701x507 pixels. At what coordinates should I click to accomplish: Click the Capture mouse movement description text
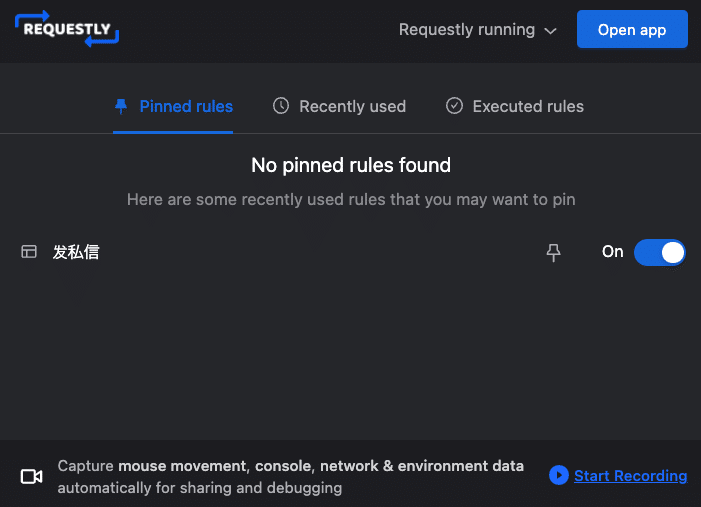tap(290, 477)
